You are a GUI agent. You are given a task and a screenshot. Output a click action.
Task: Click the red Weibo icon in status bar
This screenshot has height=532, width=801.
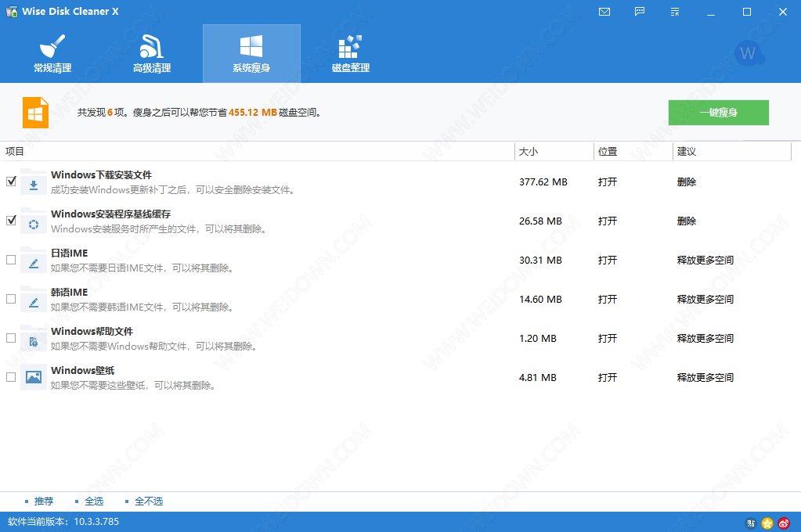(x=784, y=523)
